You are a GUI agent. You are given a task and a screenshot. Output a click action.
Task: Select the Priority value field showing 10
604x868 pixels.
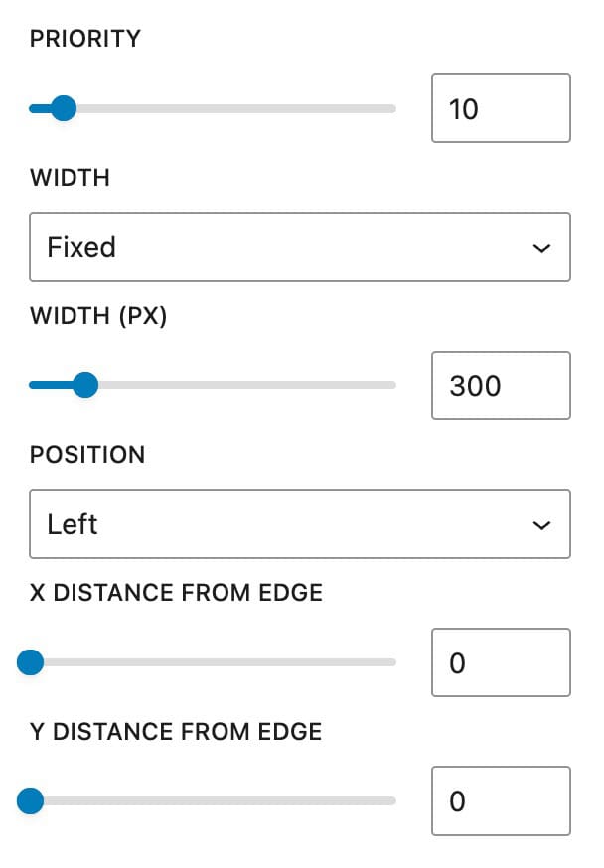pyautogui.click(x=500, y=108)
